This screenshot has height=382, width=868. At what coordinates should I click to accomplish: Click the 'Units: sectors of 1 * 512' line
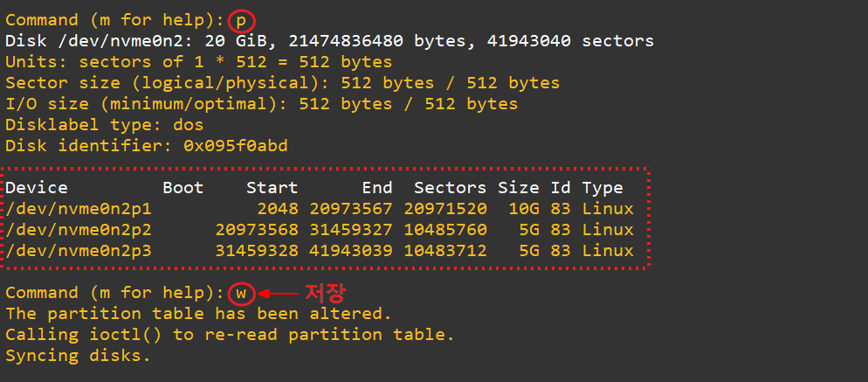[199, 62]
